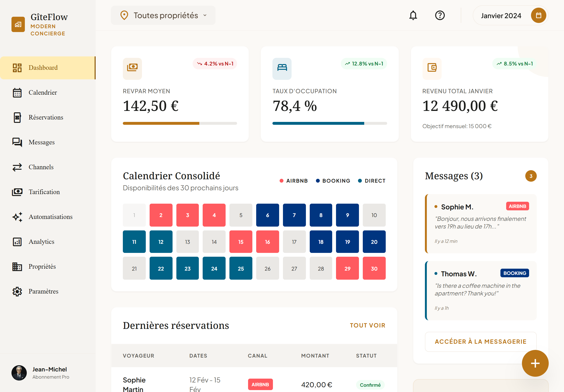This screenshot has width=564, height=392.
Task: Expand the Toutes propriétés dropdown
Action: 163,16
